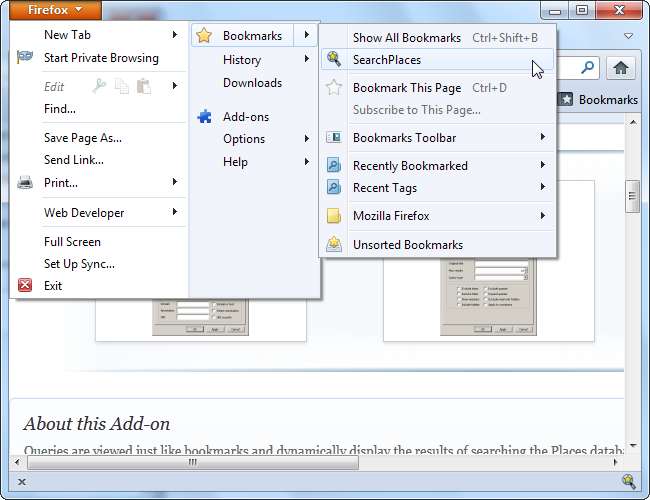Viewport: 650px width, 500px height.
Task: Click the SearchPlaces magnifier icon
Action: pos(334,59)
